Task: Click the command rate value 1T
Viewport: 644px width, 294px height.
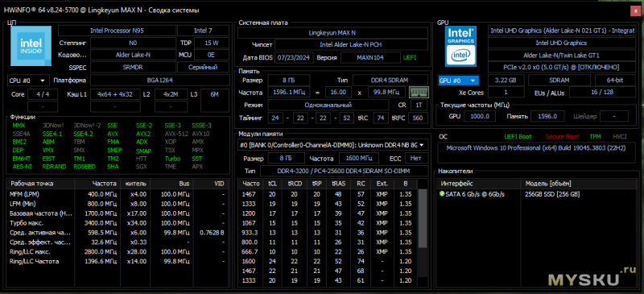Action: [419, 106]
